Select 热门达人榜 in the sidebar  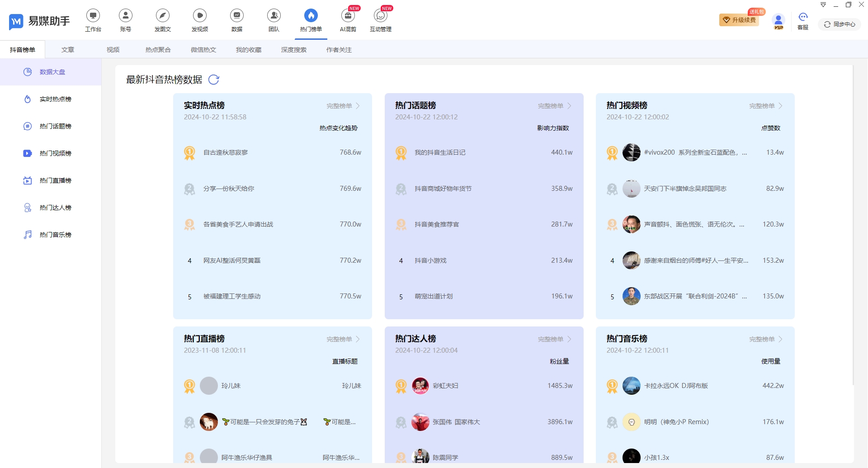tap(55, 208)
